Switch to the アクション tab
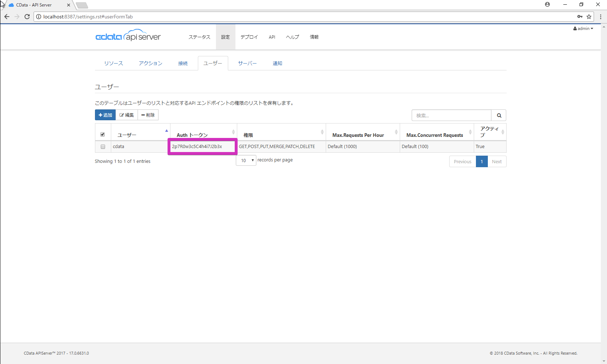The image size is (607, 364). pos(151,63)
